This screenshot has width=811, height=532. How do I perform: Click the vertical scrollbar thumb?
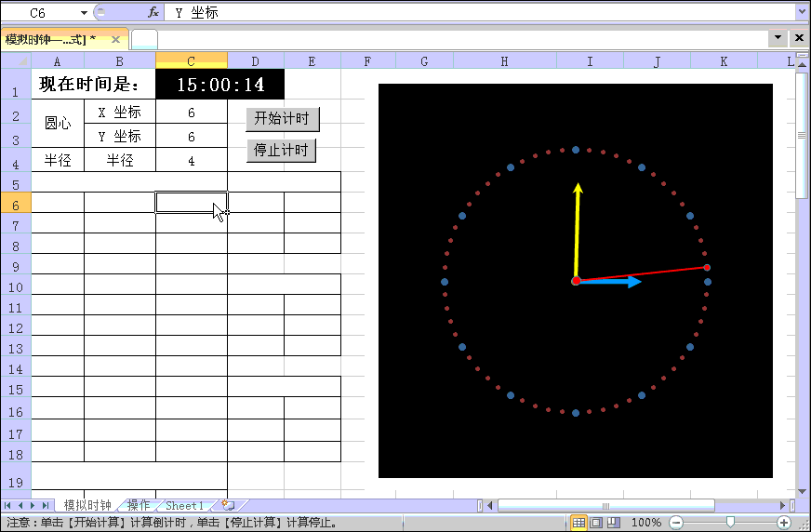click(x=803, y=135)
